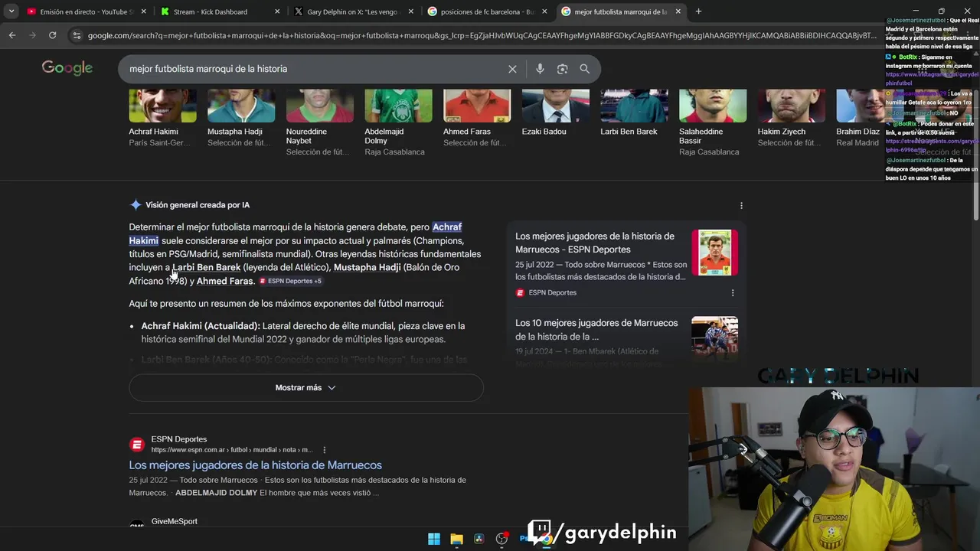Close the Kick Dashboard tab
Image resolution: width=980 pixels, height=551 pixels.
(x=277, y=11)
